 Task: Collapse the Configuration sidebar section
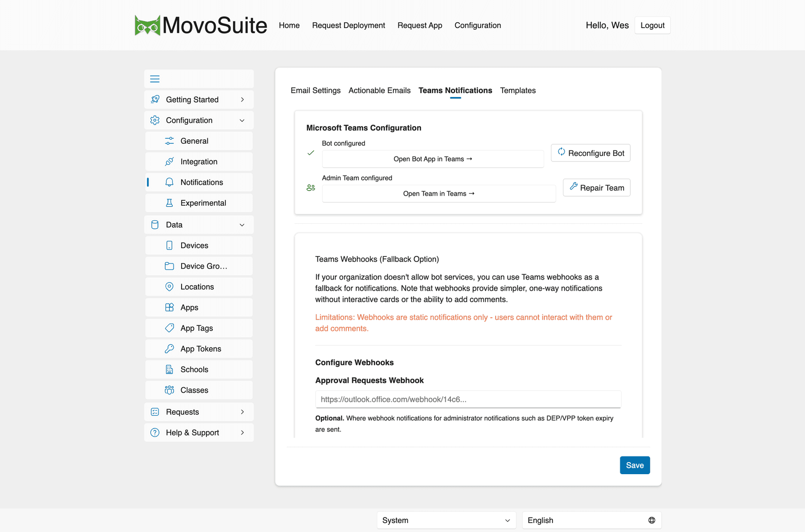(x=242, y=120)
